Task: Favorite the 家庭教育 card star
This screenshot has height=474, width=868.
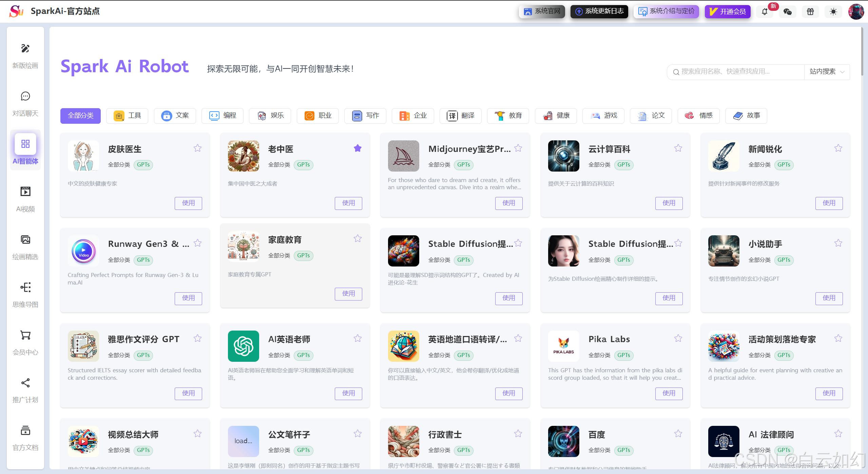Action: point(358,239)
